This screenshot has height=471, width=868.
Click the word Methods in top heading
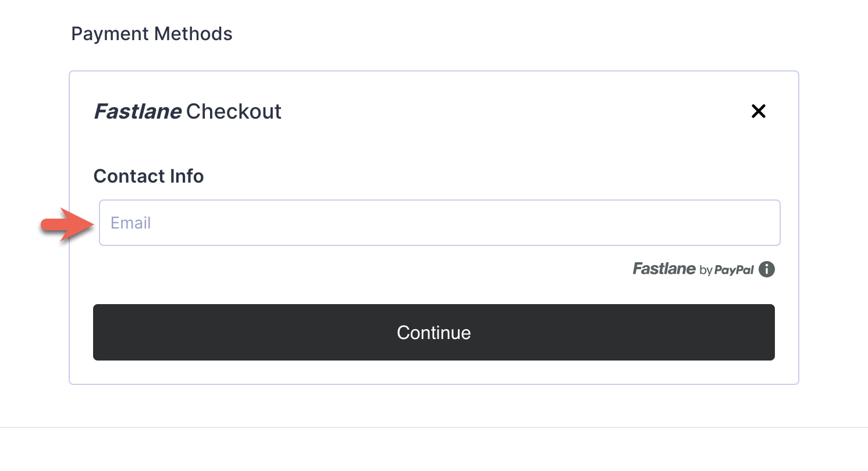[193, 34]
